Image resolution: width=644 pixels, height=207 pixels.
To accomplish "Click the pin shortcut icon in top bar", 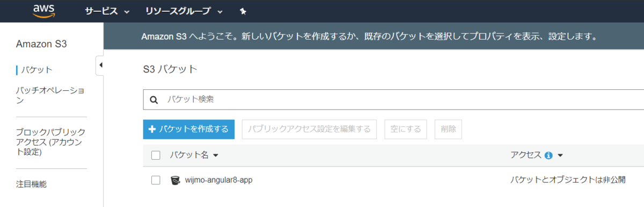I will coord(243,11).
